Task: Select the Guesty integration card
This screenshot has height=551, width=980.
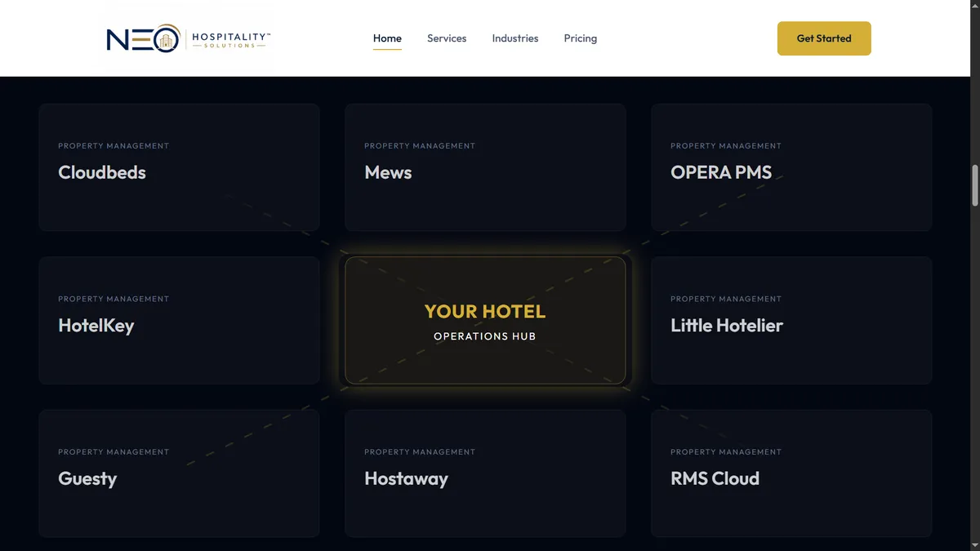Action: 179,473
